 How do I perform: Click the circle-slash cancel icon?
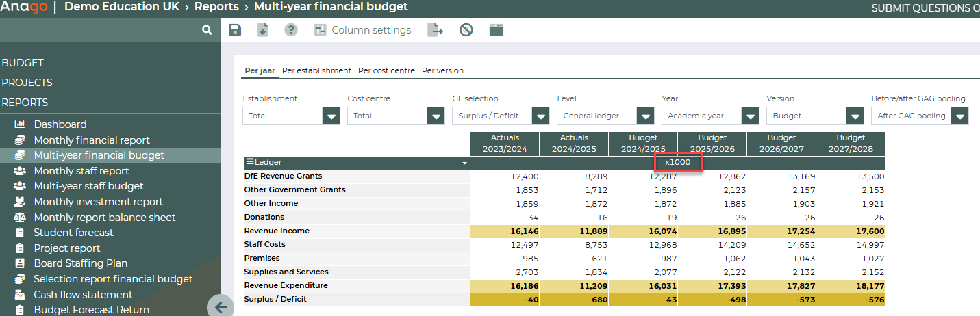(x=466, y=30)
